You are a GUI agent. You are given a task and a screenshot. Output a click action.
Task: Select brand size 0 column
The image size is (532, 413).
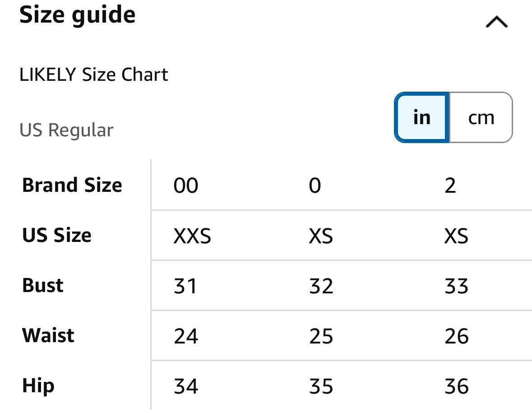pyautogui.click(x=315, y=186)
